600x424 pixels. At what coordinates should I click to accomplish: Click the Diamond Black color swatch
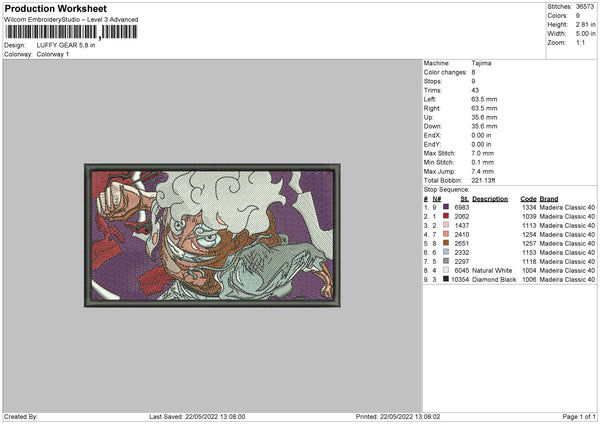(x=446, y=279)
